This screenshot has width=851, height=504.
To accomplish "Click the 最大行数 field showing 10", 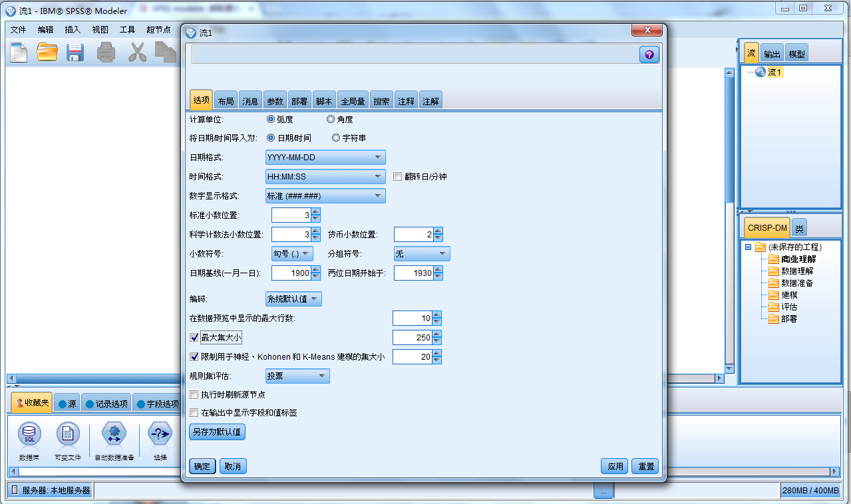I will pos(413,318).
